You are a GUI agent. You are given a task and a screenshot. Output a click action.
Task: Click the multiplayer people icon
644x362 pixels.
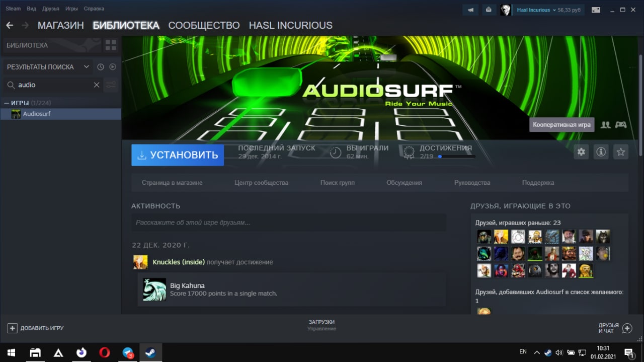(x=606, y=125)
